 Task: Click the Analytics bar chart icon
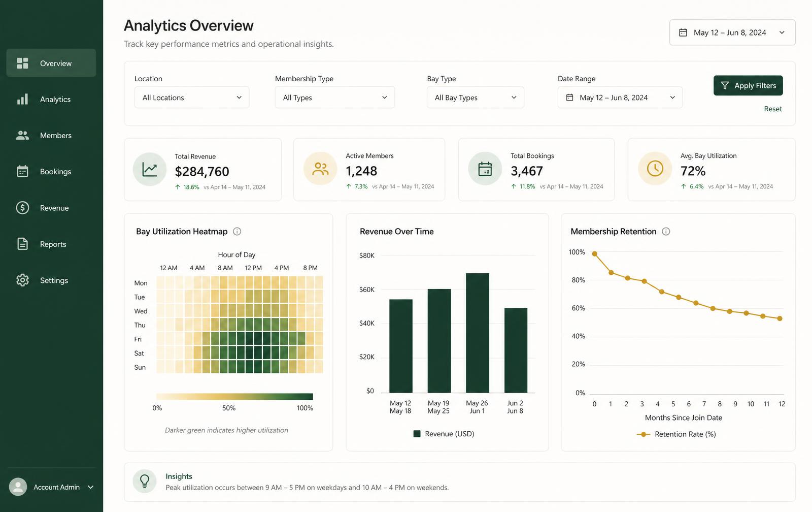(22, 99)
